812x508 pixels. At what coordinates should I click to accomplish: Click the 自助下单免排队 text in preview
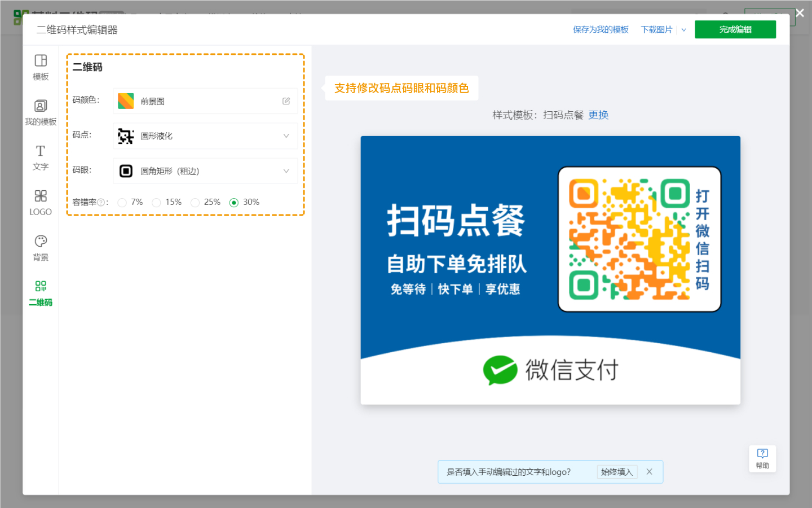(456, 264)
